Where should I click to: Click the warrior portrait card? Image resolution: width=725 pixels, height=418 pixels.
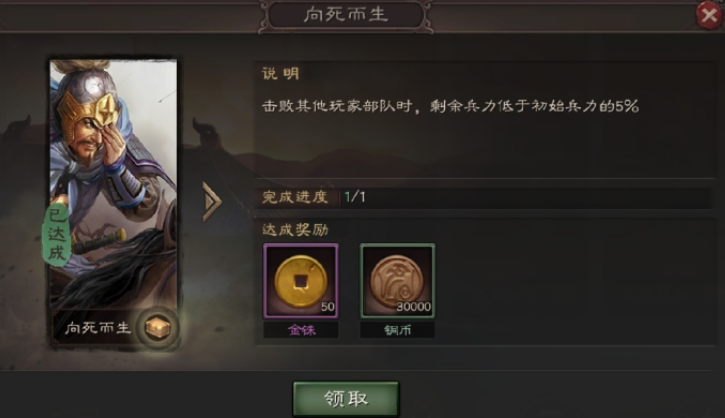(113, 203)
